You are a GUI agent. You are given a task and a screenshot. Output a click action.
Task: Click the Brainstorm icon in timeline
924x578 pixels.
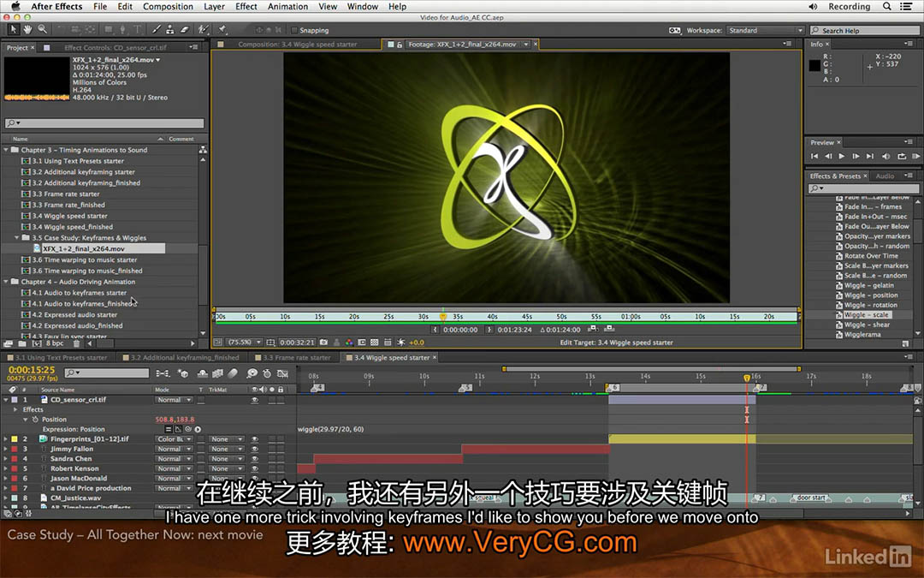pos(252,373)
